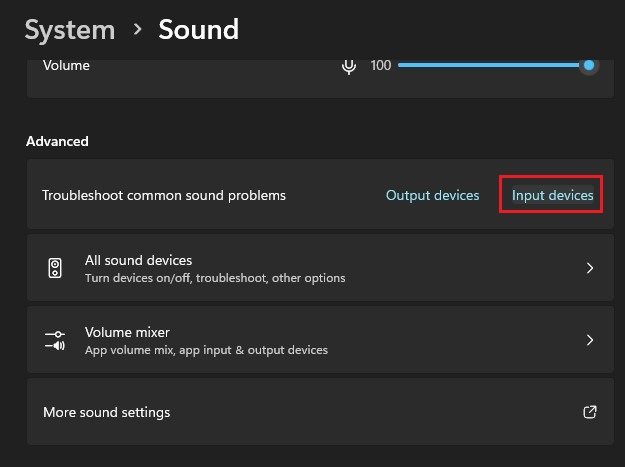
Task: Click the breadcrumb arrow between System and Sound
Action: click(137, 29)
